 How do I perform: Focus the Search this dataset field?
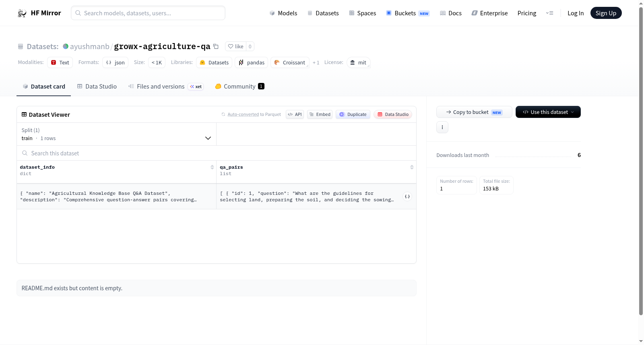(x=217, y=153)
